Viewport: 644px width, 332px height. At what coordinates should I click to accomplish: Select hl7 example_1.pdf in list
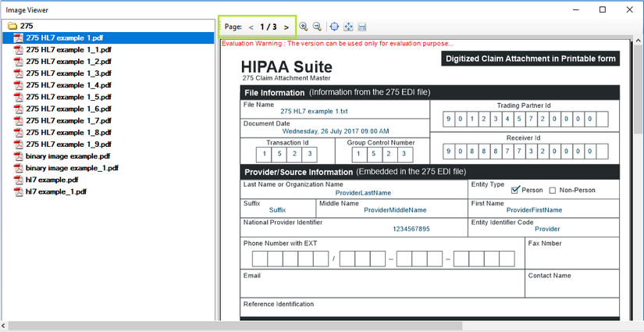pos(55,191)
